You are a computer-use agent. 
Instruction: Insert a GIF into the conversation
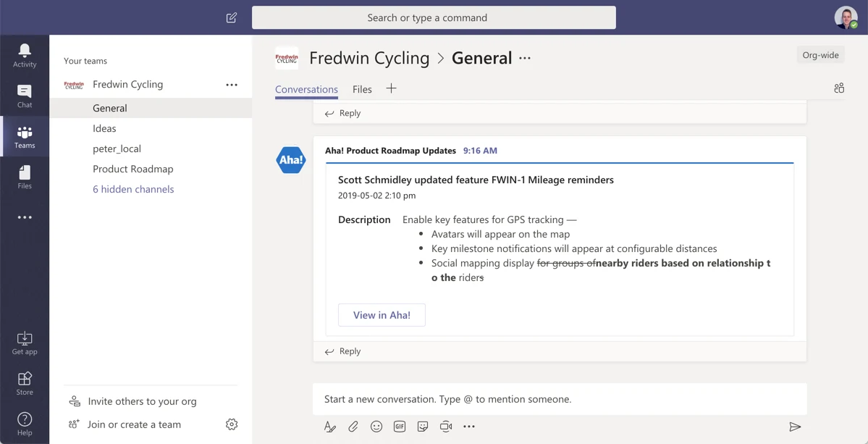pos(400,427)
